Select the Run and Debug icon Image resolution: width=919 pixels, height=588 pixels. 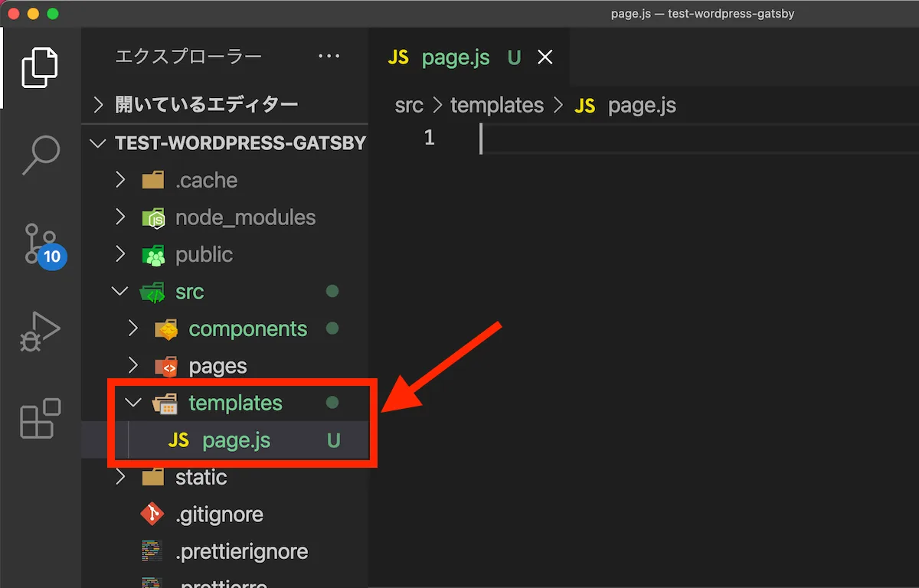38,331
